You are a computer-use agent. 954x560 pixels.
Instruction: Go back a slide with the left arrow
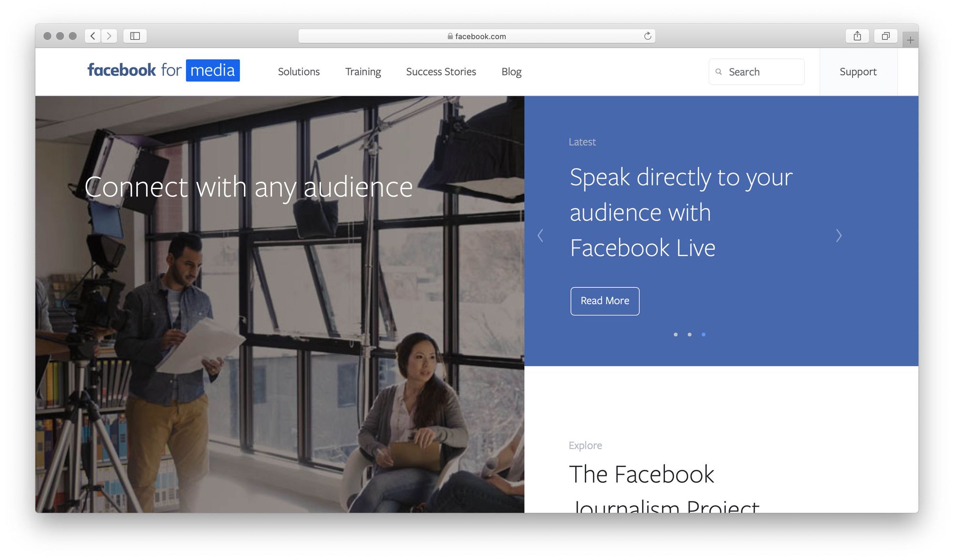pos(540,235)
